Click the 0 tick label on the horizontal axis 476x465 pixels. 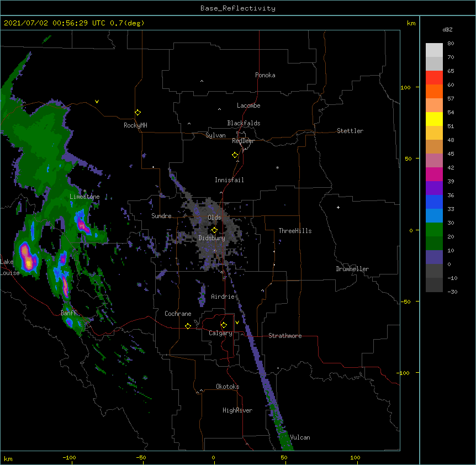(213, 457)
